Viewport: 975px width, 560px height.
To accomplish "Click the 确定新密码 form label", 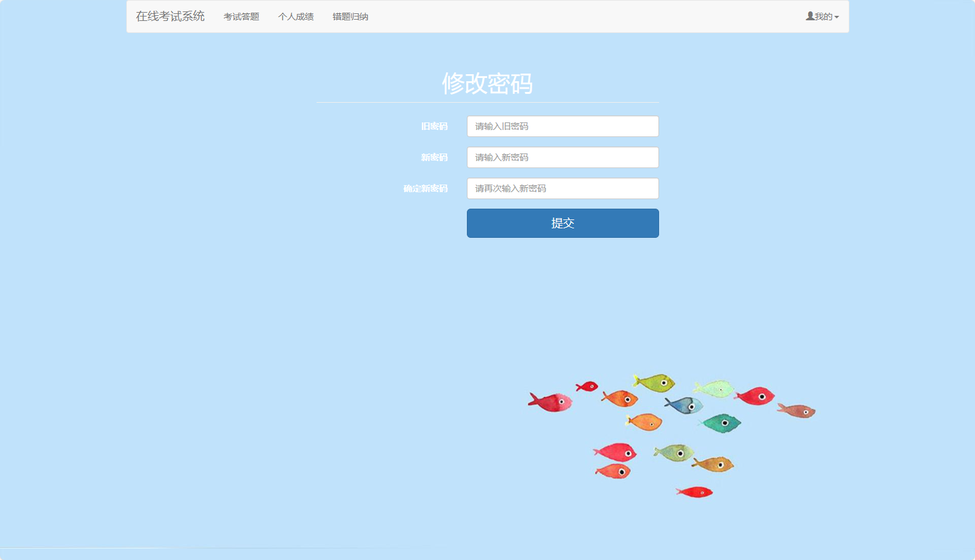I will click(426, 188).
